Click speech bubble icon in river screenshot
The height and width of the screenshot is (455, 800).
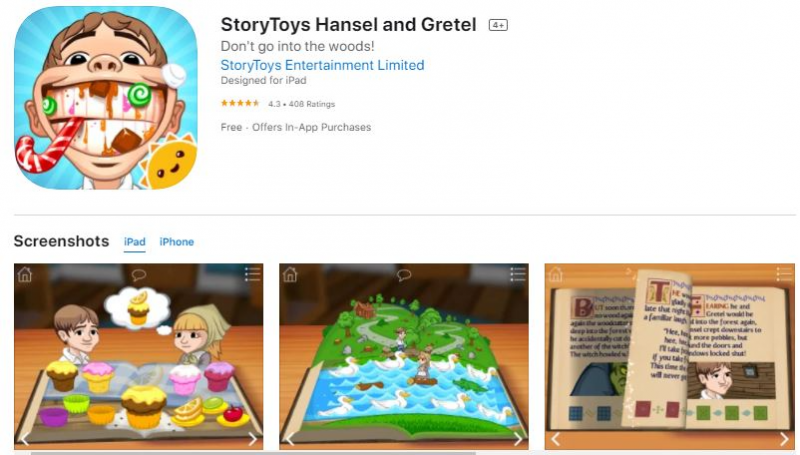[404, 275]
